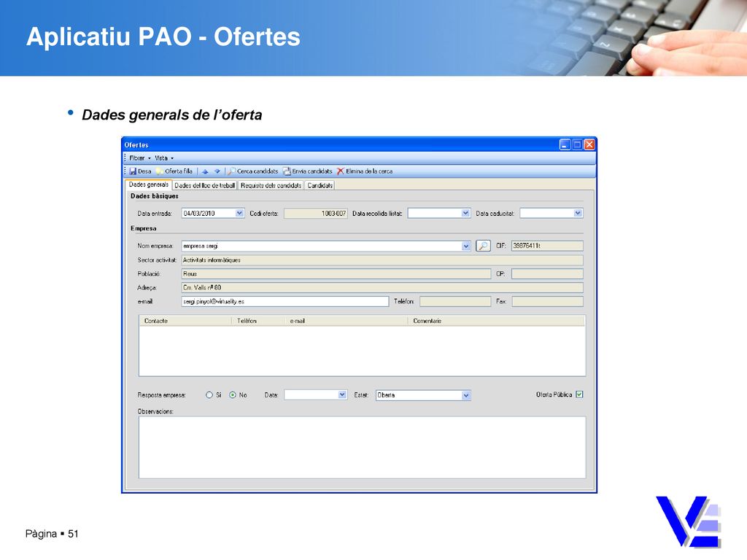This screenshot has height=560, width=747.
Task: Click the Empresa section heading
Action: [144, 228]
